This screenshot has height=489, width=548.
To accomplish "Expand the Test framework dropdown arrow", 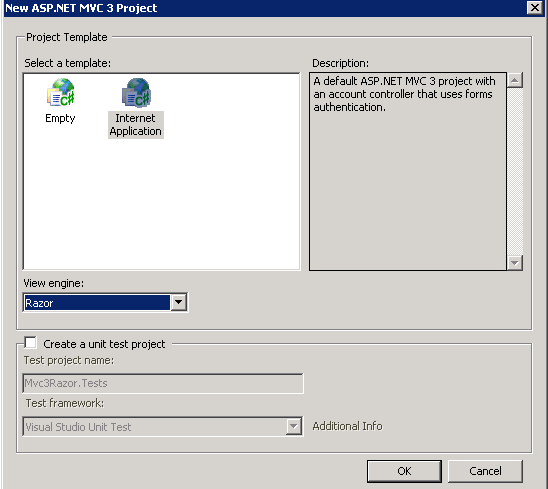I will tap(293, 426).
